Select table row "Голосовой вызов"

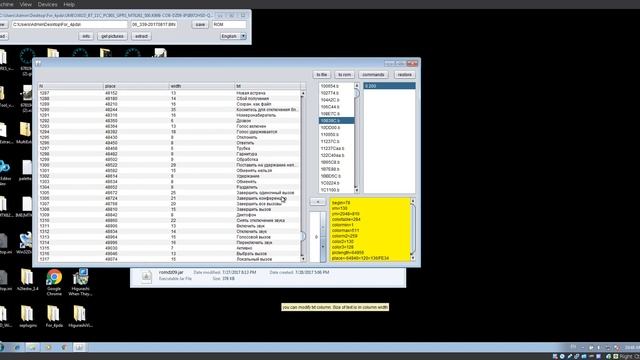click(x=169, y=237)
